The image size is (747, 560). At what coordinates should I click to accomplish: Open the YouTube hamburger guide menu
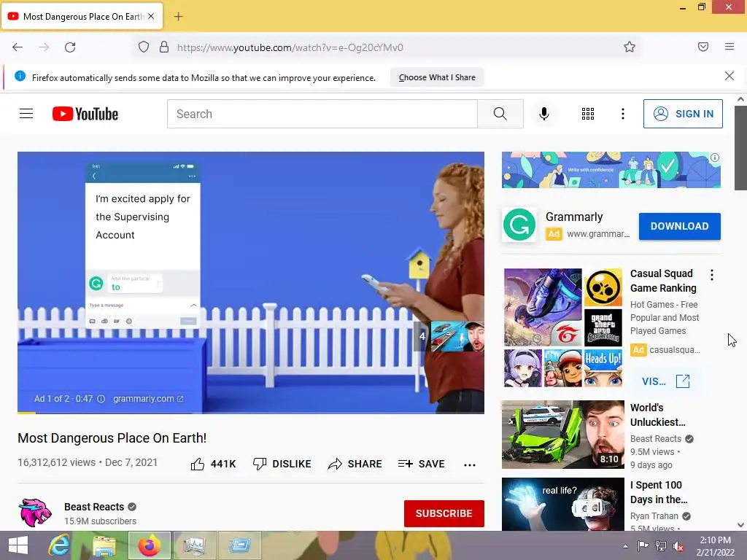click(26, 114)
